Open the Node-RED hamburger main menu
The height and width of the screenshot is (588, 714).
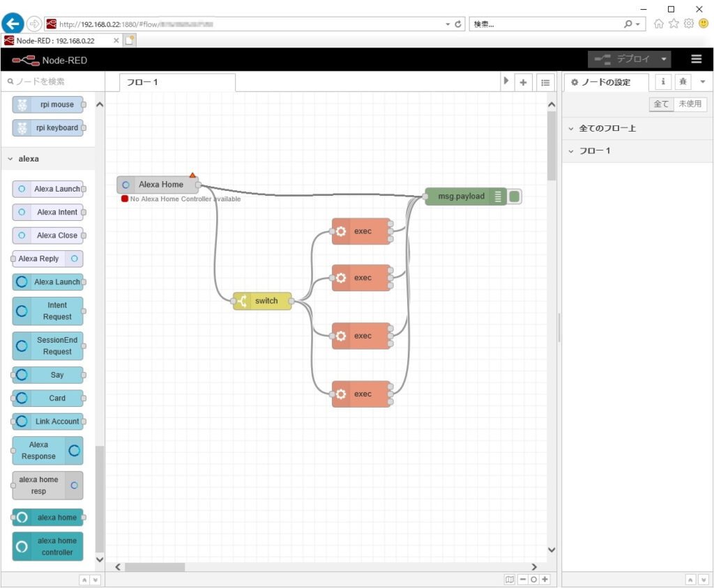point(696,59)
